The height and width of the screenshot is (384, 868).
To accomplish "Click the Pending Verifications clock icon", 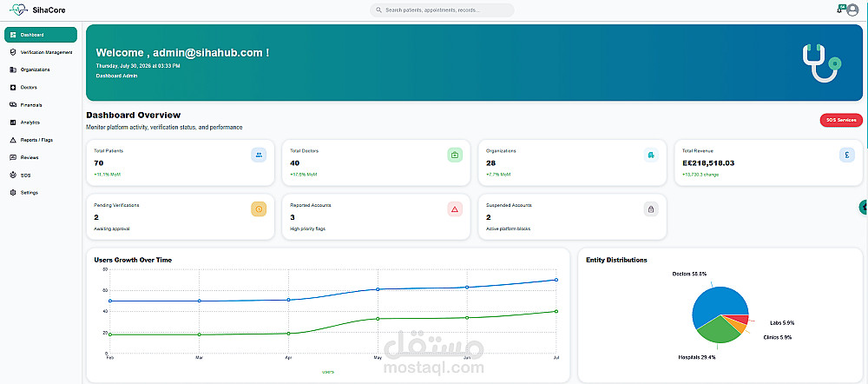I will [259, 209].
